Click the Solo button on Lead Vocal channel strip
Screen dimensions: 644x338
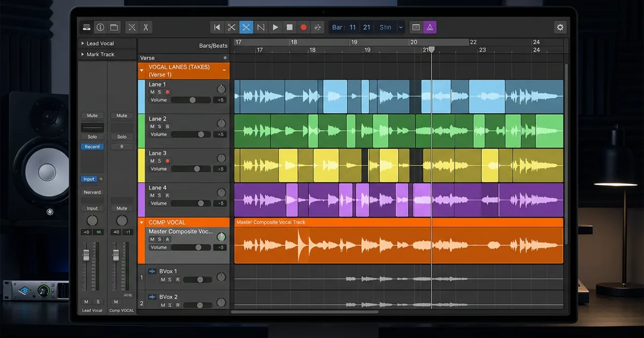[x=92, y=137]
